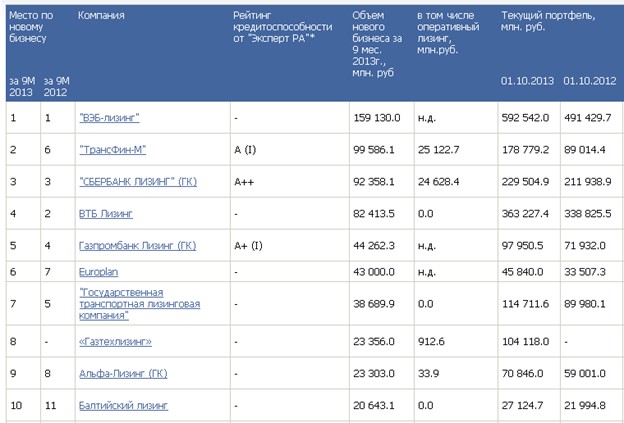
Task: Select the operating leasing value 25 122.7
Action: [x=439, y=150]
